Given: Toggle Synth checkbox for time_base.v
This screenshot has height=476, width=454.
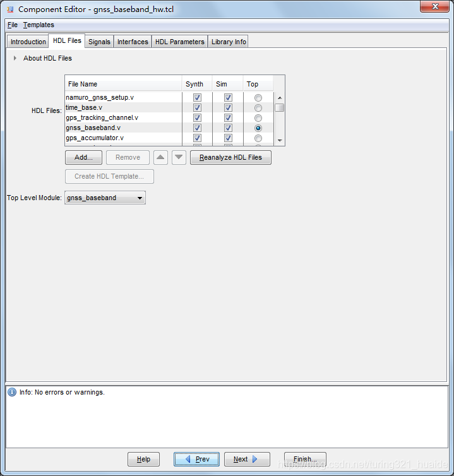Looking at the screenshot, I should [x=197, y=108].
